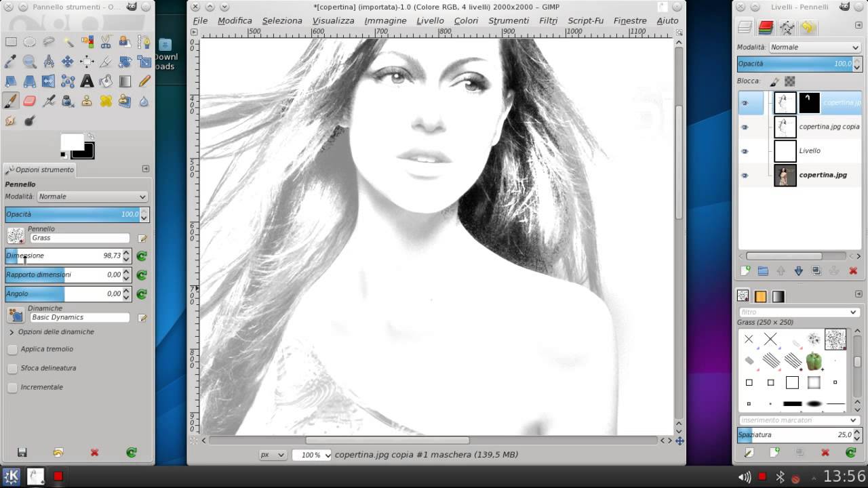Select the Paths pen tool

[x=144, y=42]
